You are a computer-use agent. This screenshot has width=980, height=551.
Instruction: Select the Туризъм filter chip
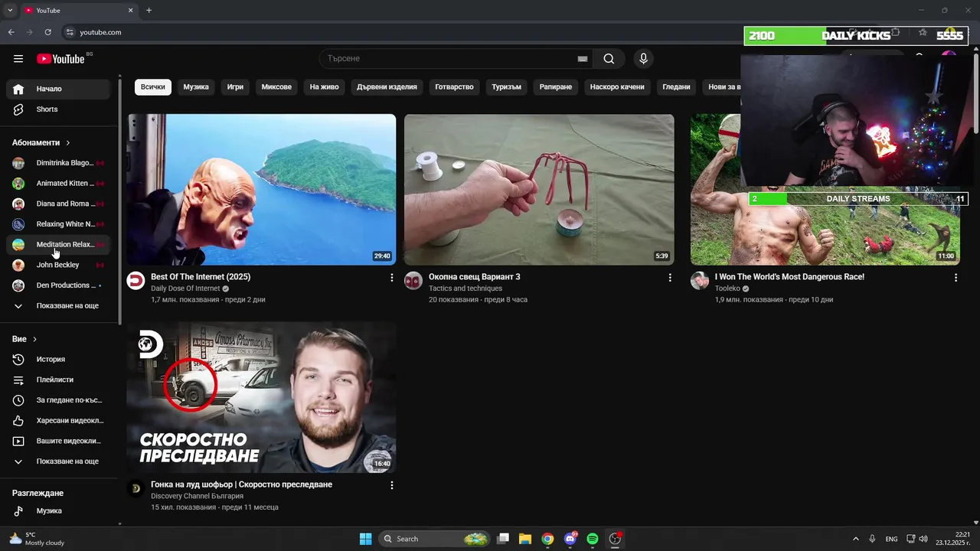click(506, 86)
